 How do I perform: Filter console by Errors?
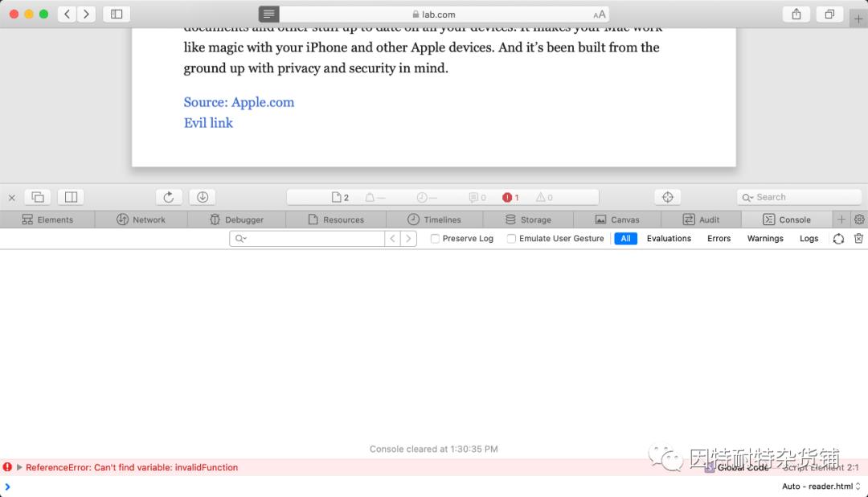coord(719,238)
